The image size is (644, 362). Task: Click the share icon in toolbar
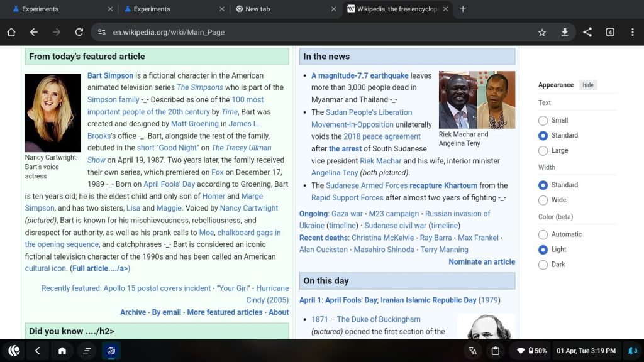click(587, 32)
